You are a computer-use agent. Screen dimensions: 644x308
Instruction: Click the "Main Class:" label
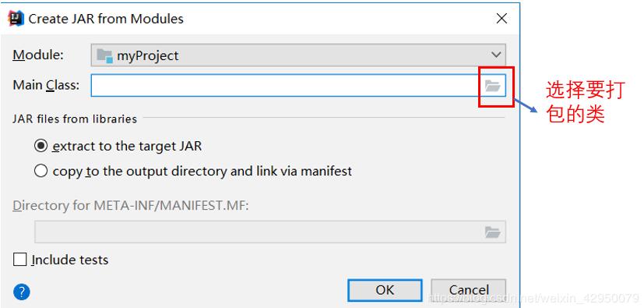coord(46,85)
